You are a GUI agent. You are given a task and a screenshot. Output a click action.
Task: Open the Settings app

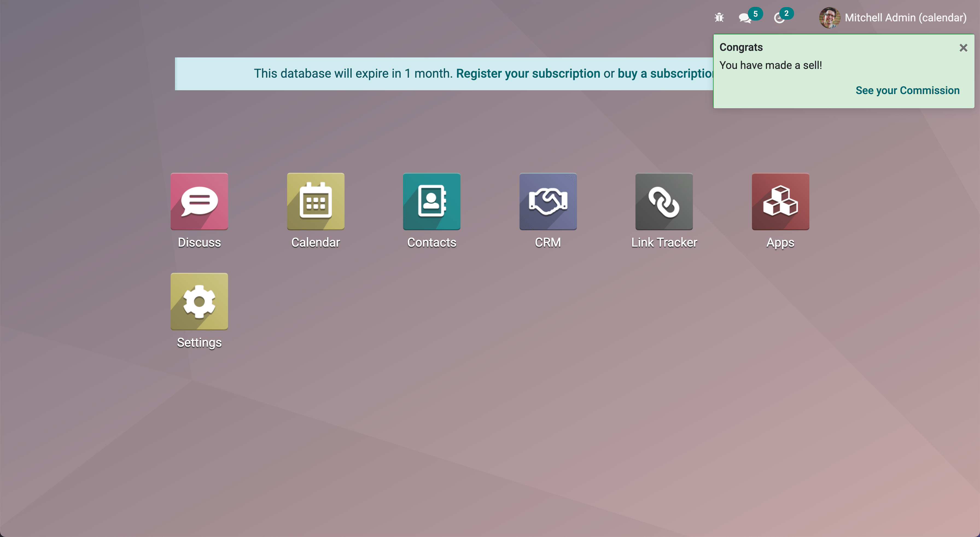[x=199, y=302]
